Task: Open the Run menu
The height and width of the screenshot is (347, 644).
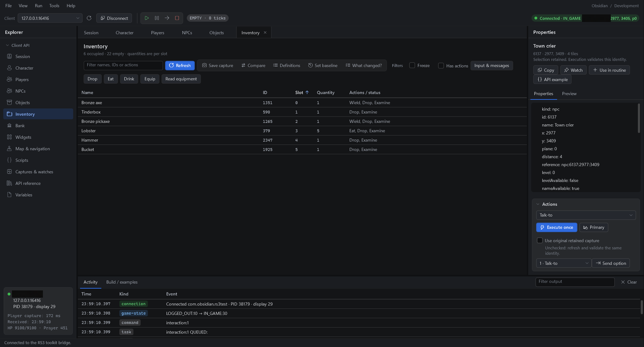Action: pos(39,6)
